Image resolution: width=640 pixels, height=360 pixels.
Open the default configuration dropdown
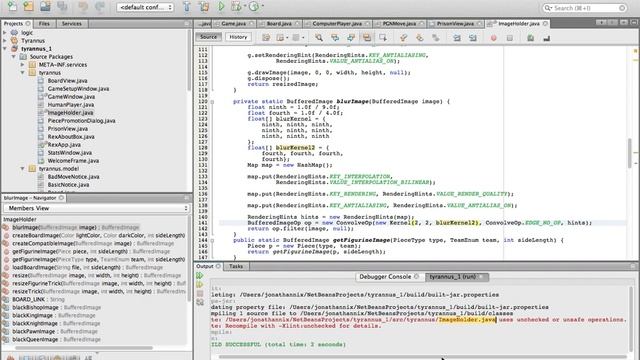[144, 7]
